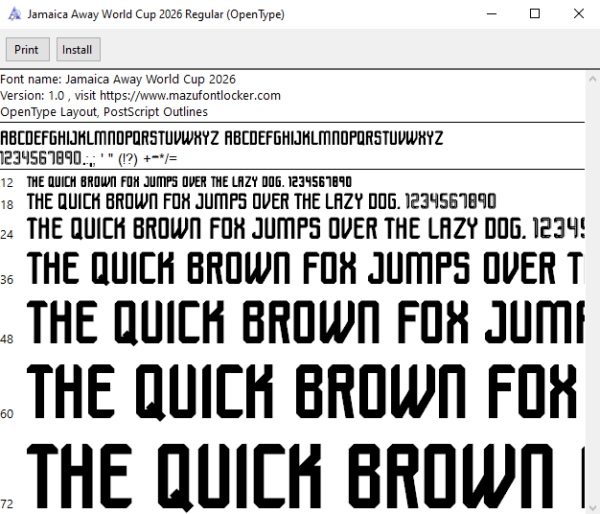The width and height of the screenshot is (600, 514).
Task: Click the size 12 label
Action: pos(7,183)
